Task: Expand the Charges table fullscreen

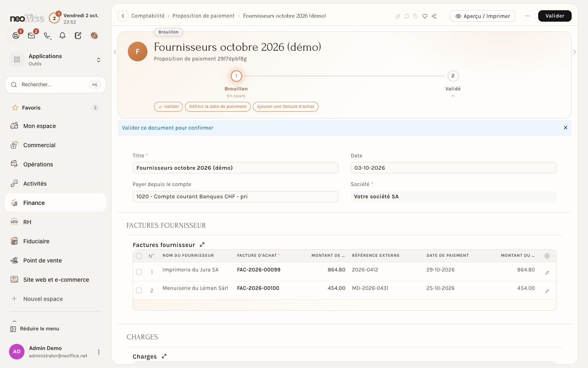Action: (164, 356)
